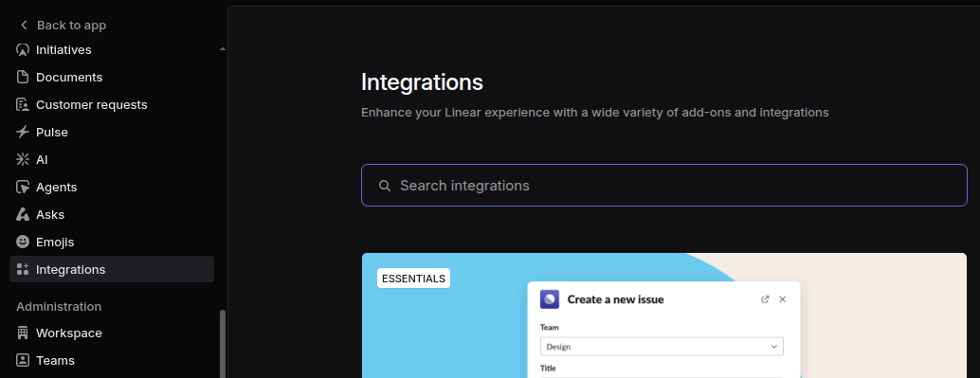Click the Back to app chevron arrow

(24, 25)
